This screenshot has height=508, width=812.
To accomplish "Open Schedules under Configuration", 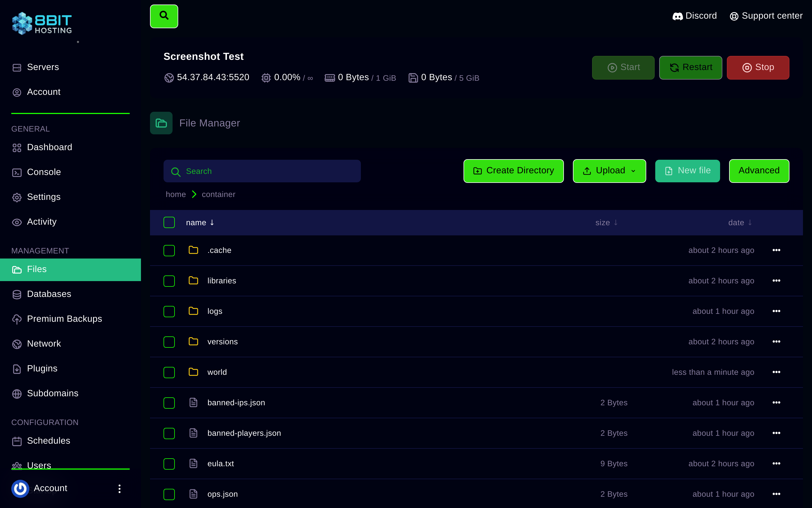I will tap(41, 441).
